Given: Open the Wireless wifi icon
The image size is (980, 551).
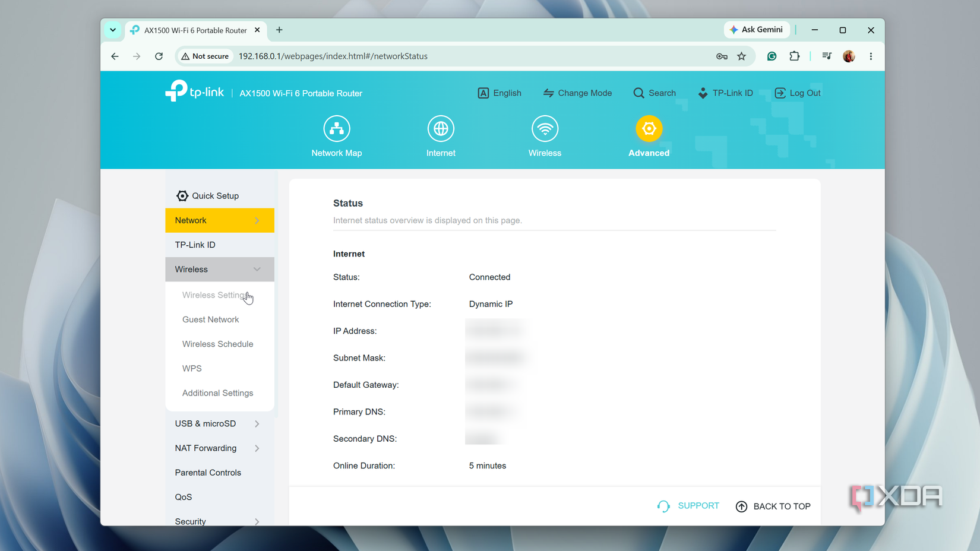Looking at the screenshot, I should (x=545, y=128).
